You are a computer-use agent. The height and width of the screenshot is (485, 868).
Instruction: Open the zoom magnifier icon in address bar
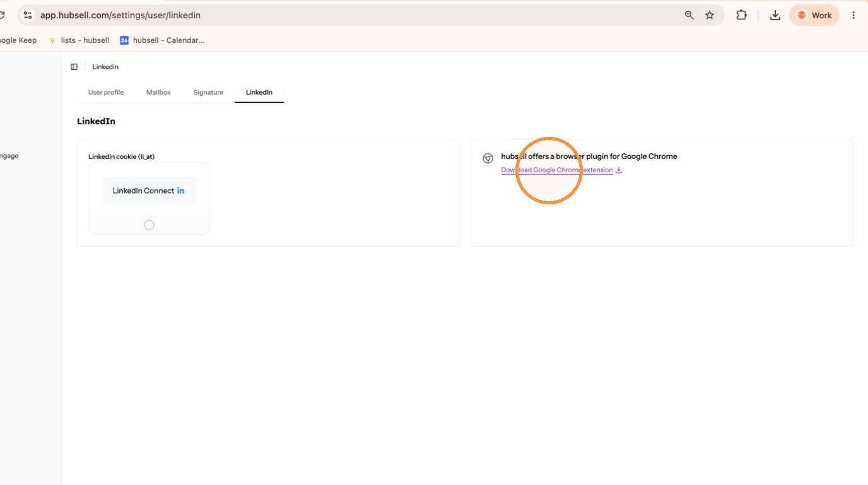689,15
